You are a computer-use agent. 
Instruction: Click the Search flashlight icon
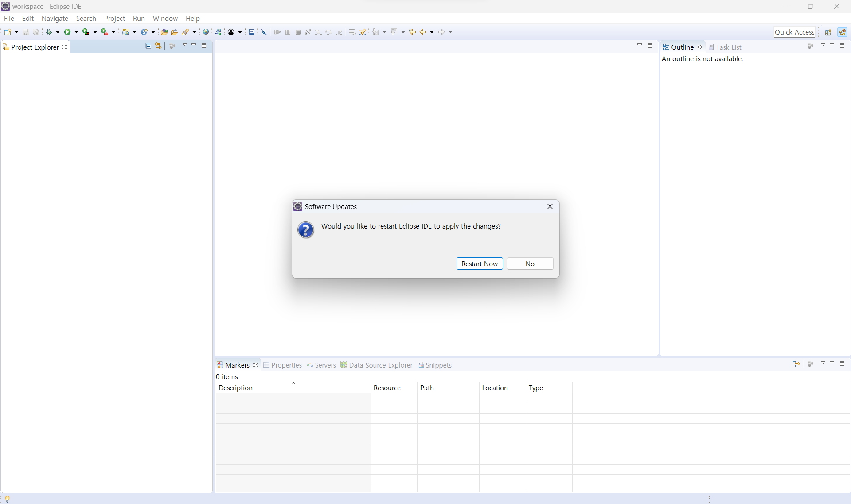[x=186, y=32]
